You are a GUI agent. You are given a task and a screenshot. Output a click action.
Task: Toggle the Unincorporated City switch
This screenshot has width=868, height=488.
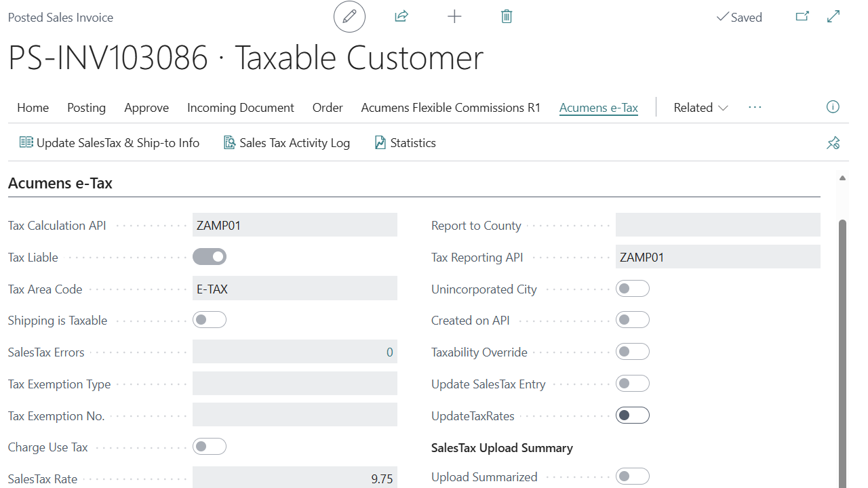coord(633,289)
